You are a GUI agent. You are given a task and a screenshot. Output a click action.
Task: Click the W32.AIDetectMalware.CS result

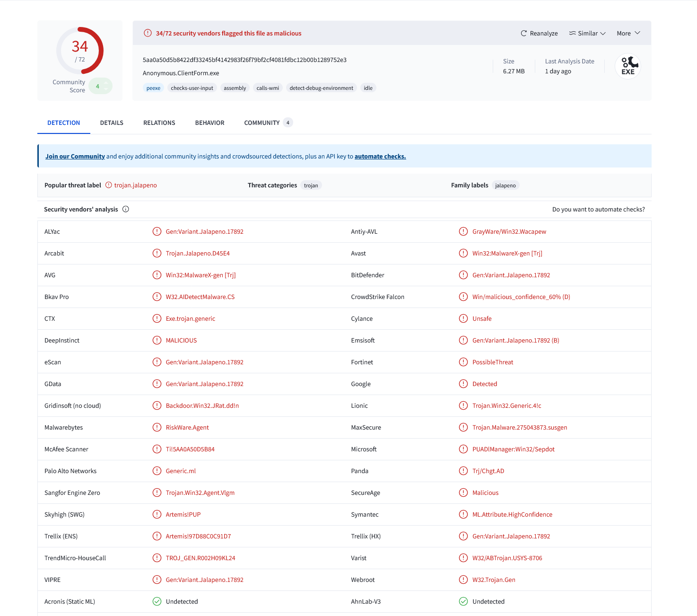tap(200, 297)
